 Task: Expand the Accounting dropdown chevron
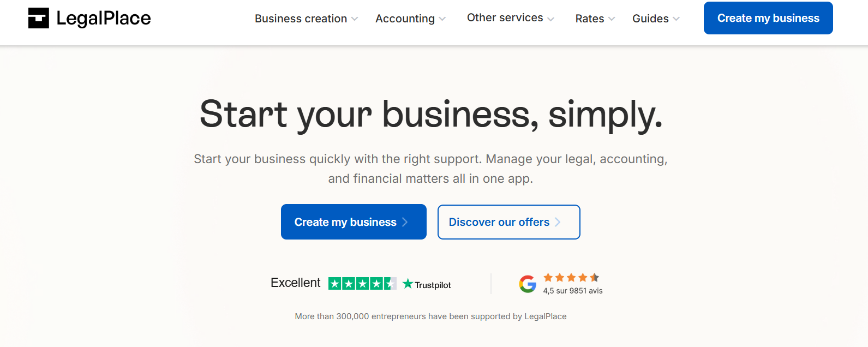tap(442, 19)
